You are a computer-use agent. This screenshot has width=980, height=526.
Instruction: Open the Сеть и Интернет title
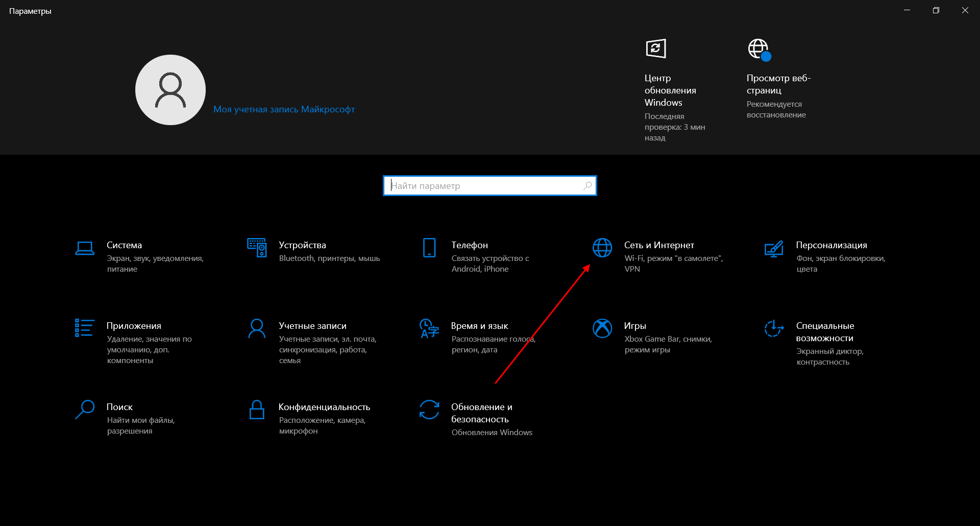click(659, 245)
